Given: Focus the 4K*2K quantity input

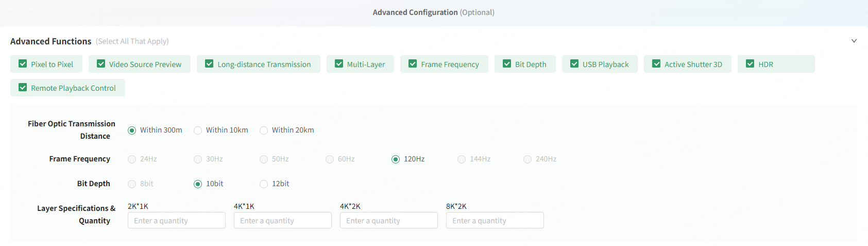Looking at the screenshot, I should pyautogui.click(x=388, y=221).
